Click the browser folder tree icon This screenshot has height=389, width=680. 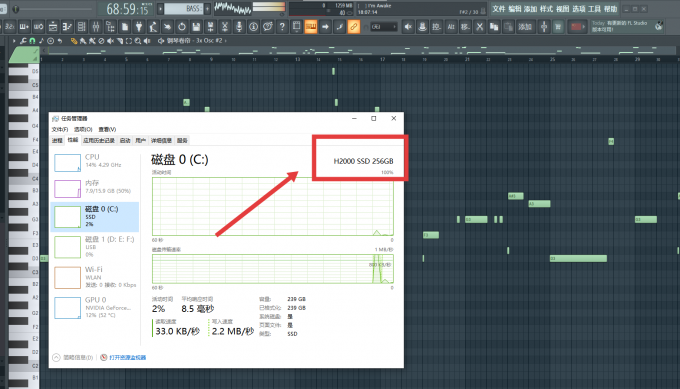point(110,27)
